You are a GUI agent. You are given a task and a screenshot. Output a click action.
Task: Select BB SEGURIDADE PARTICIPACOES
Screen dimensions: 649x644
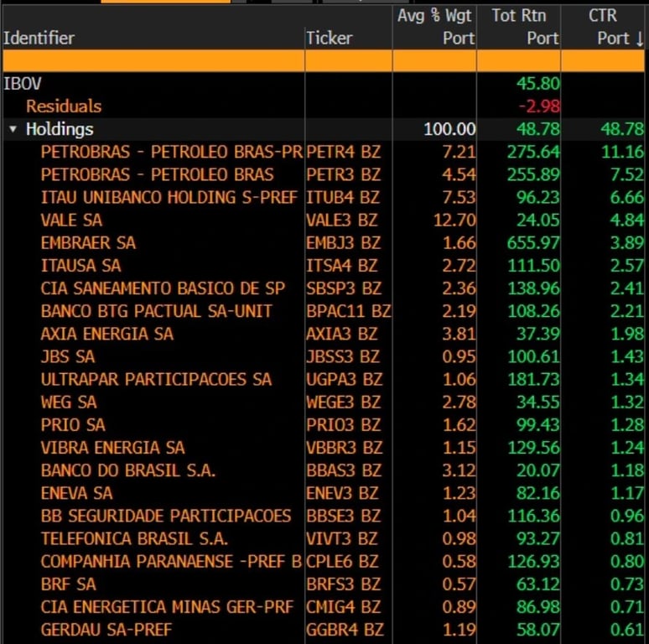(x=166, y=516)
